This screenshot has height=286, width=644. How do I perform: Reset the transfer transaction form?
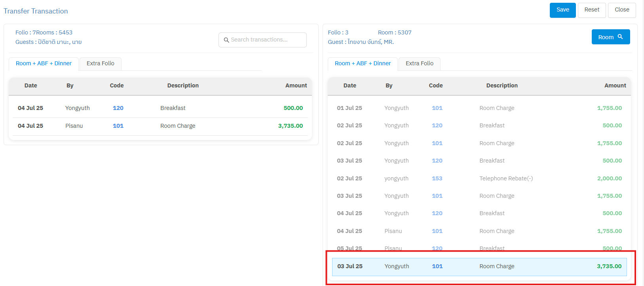[592, 10]
